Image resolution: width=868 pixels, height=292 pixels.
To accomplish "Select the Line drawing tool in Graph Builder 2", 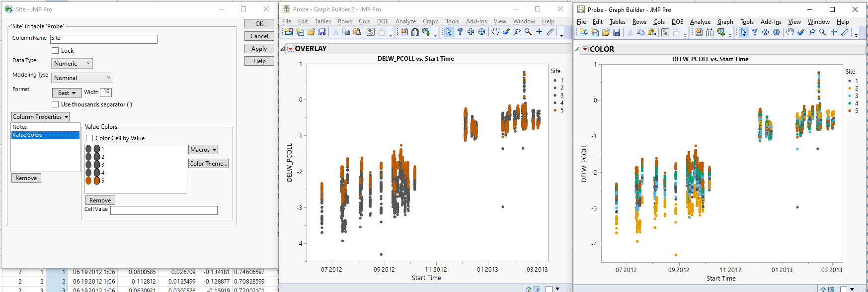I will (x=550, y=32).
